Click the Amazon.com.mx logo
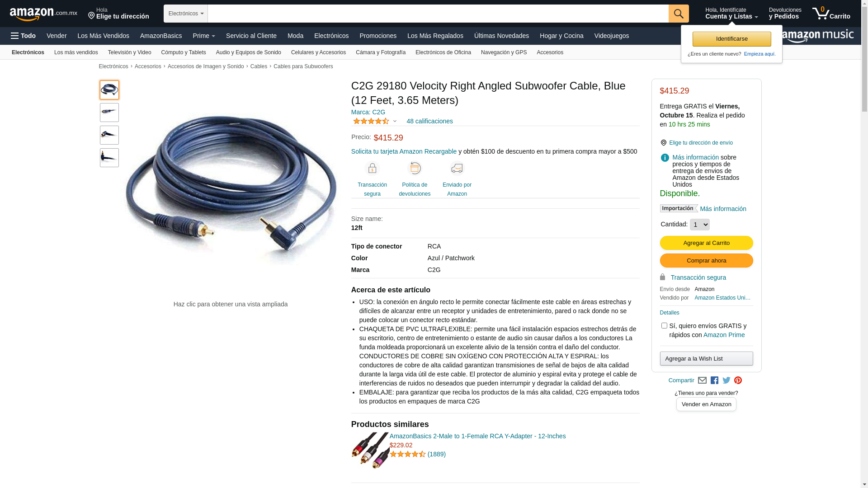The image size is (868, 488). click(43, 14)
